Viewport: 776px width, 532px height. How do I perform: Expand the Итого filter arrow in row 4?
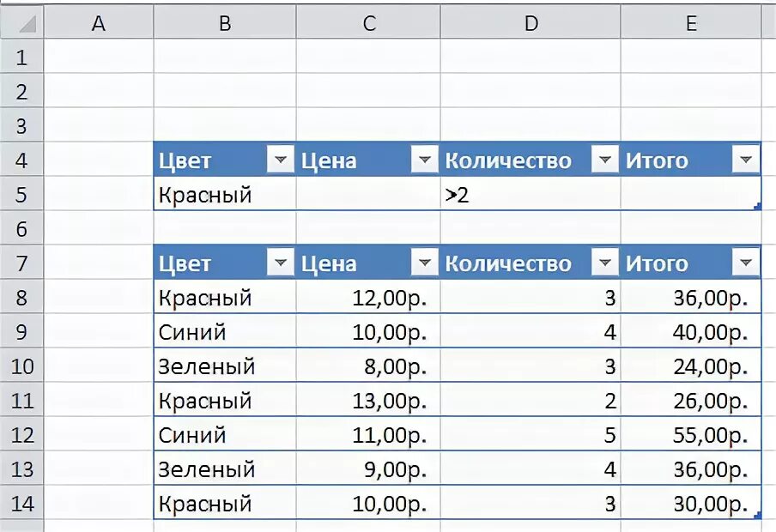point(746,160)
